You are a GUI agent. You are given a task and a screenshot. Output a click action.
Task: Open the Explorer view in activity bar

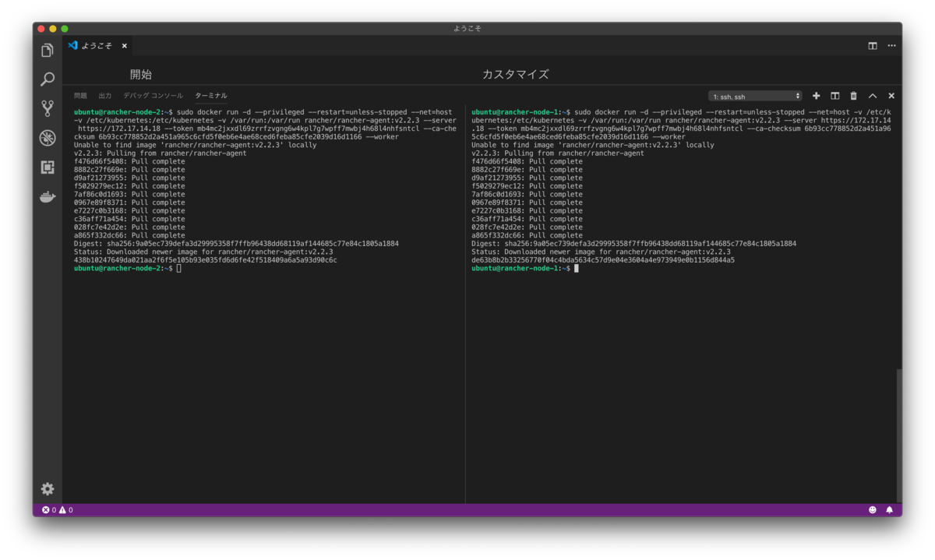tap(48, 51)
